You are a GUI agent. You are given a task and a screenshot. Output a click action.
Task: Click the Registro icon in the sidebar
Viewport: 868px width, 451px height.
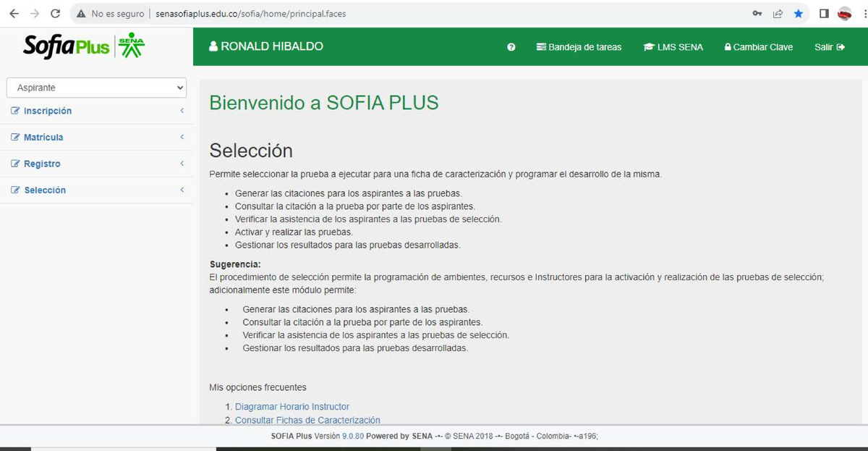click(14, 163)
